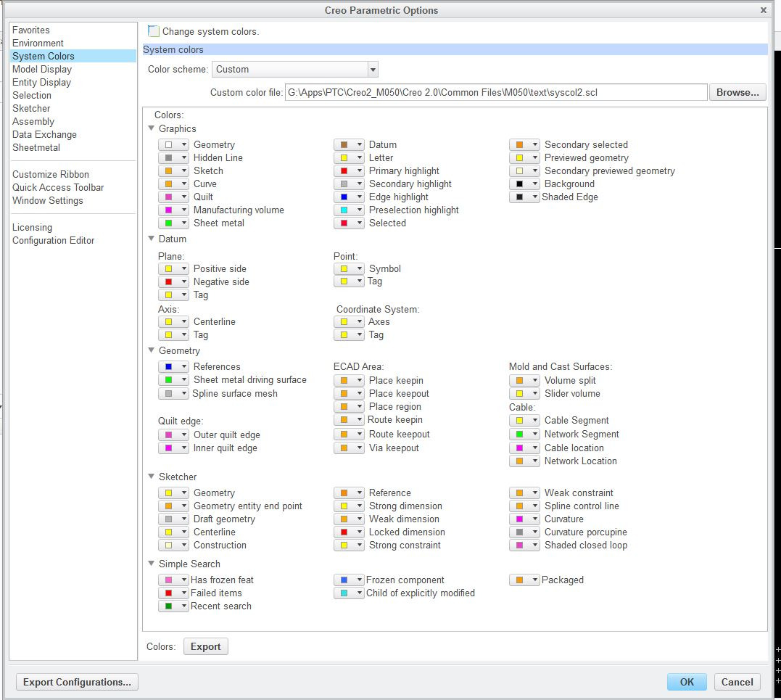Open Hidden Line color dropdown arrow
Image resolution: width=781 pixels, height=700 pixels.
[183, 157]
